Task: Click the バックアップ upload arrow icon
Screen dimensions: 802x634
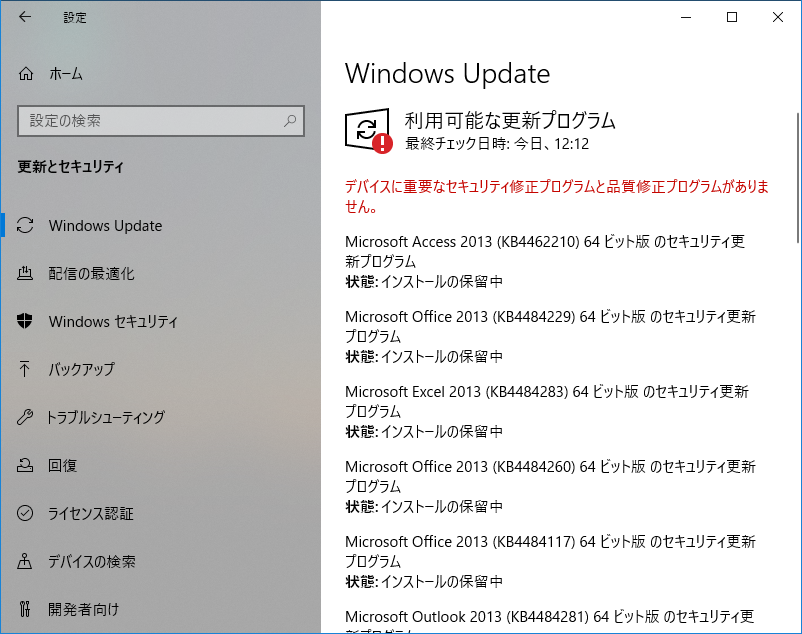Action: pyautogui.click(x=25, y=369)
